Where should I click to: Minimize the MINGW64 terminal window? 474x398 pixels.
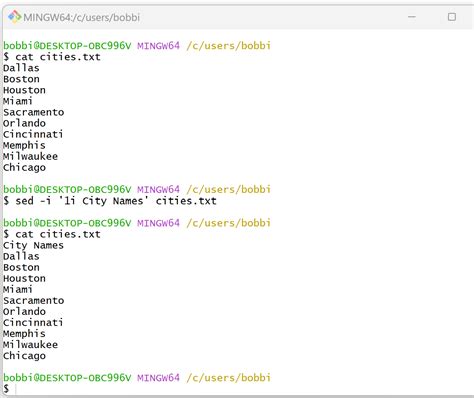tap(412, 17)
